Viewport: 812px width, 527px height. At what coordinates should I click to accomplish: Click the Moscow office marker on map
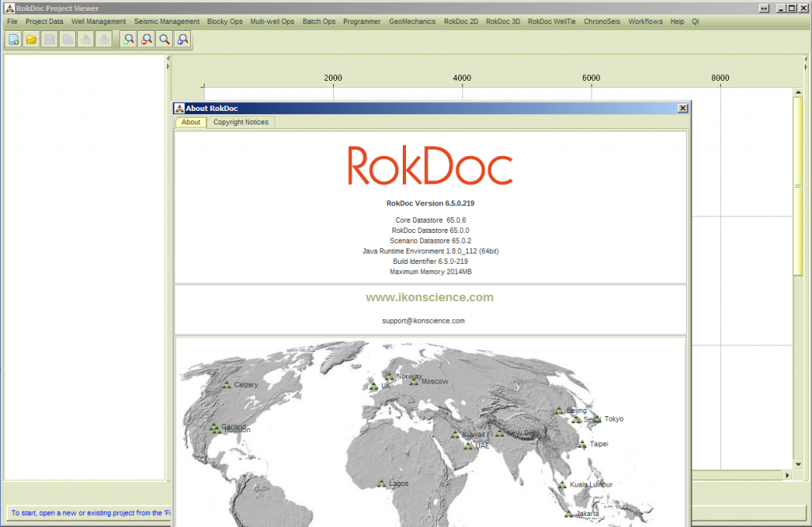click(413, 381)
